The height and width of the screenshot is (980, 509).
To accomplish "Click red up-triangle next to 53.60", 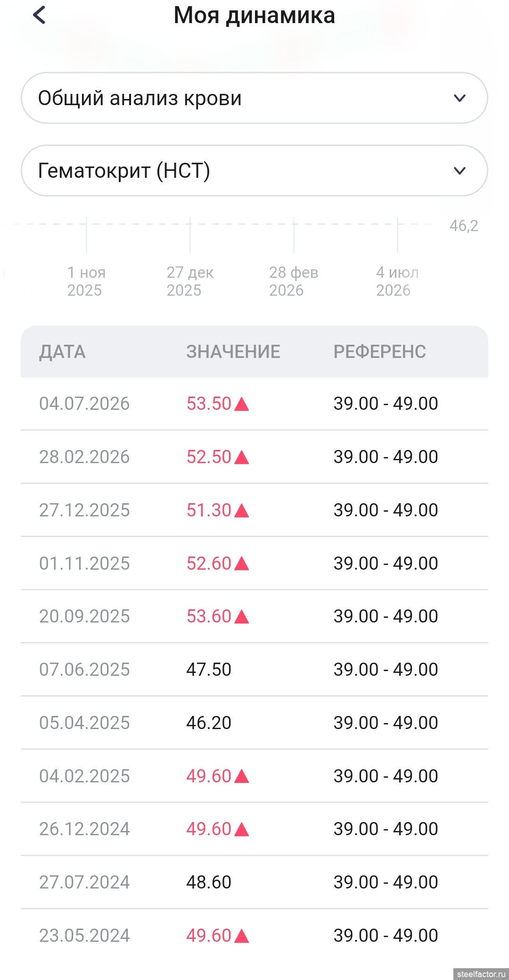I will [x=241, y=616].
